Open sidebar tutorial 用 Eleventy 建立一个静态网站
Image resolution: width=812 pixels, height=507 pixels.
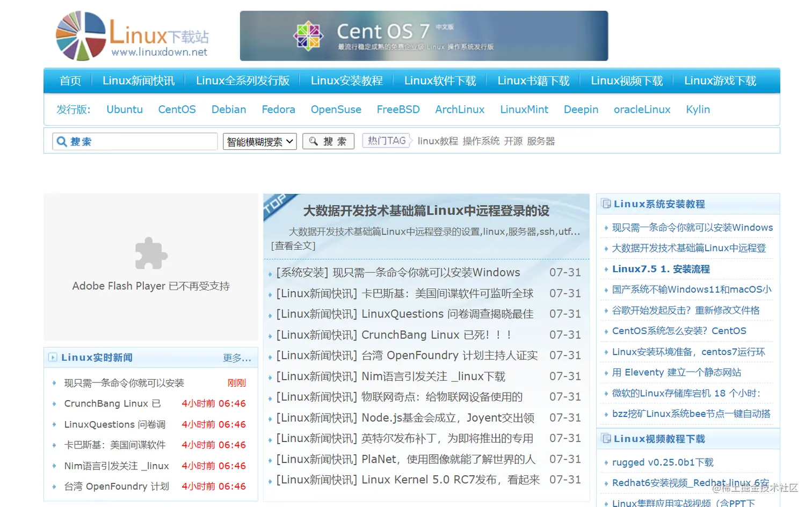click(x=677, y=372)
